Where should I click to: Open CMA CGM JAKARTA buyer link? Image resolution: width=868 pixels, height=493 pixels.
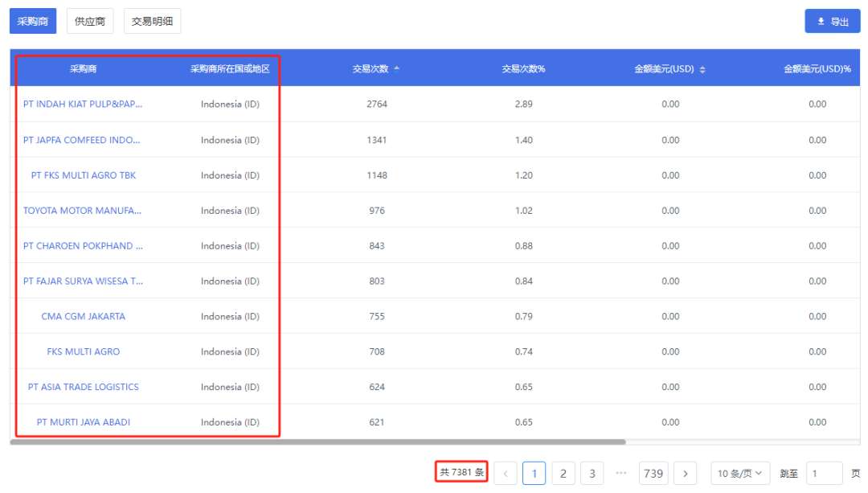(x=83, y=316)
